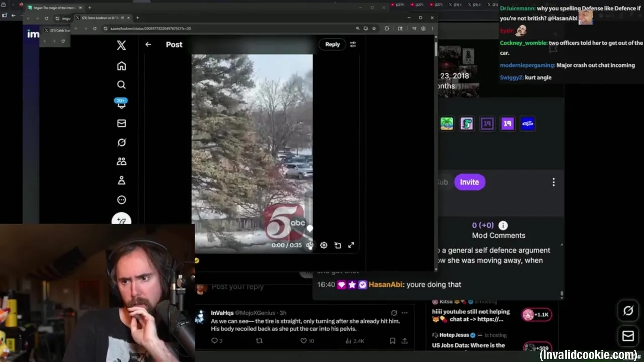Click floating Grok button bottom right
This screenshot has height=362, width=644.
628,311
